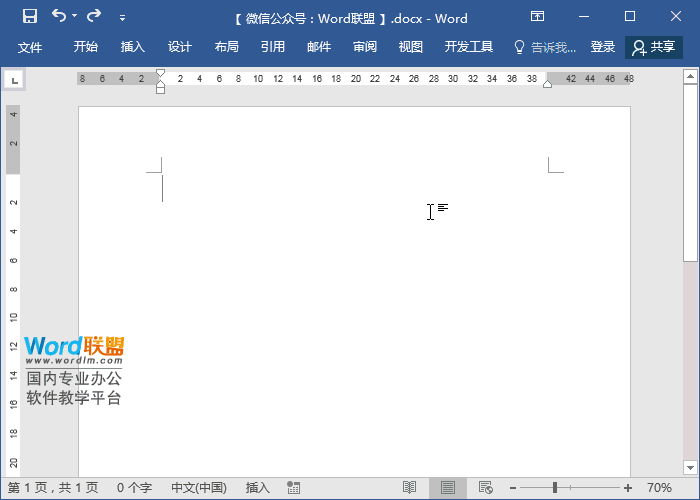Click word count 0个字 in status bar
Screen dimensions: 700x500
coord(134,488)
